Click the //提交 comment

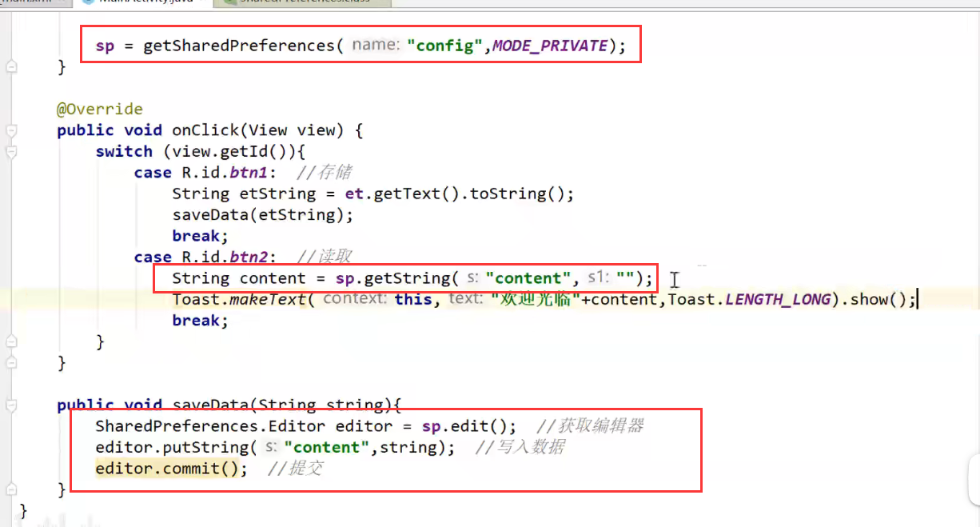coord(295,469)
